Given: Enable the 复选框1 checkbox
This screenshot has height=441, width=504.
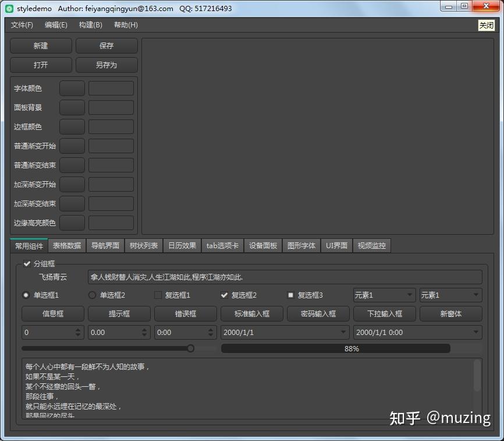Looking at the screenshot, I should (158, 295).
